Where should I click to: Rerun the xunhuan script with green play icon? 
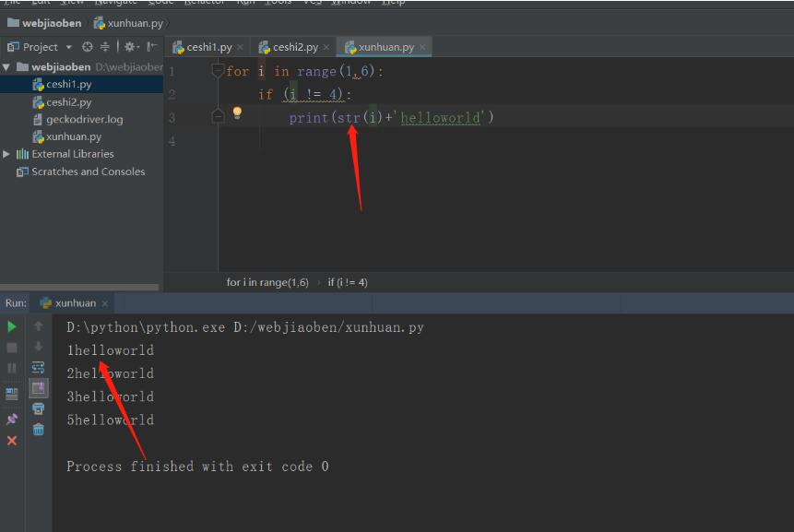pyautogui.click(x=11, y=326)
